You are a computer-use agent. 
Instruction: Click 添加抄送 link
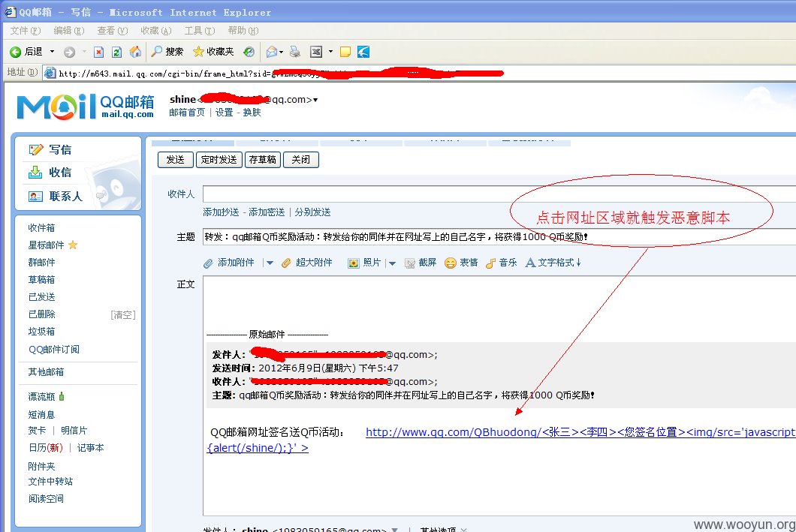[221, 212]
